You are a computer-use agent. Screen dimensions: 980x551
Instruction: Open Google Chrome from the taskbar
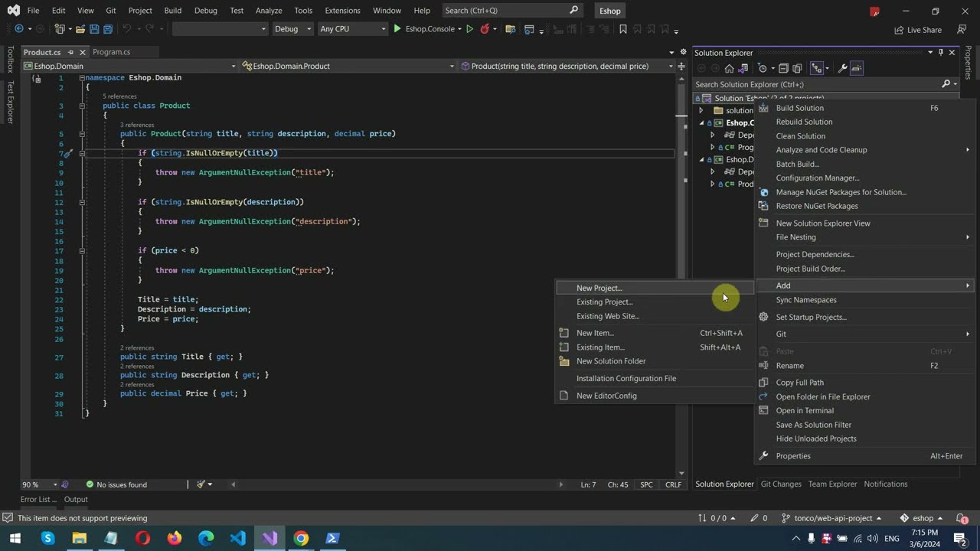pyautogui.click(x=301, y=538)
